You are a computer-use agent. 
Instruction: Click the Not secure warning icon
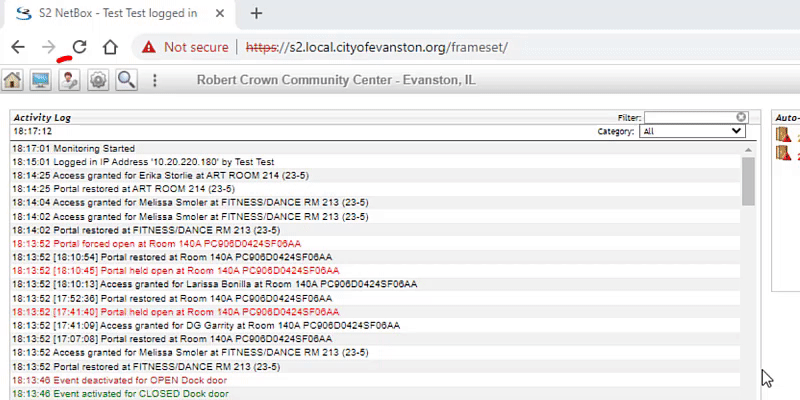point(148,47)
